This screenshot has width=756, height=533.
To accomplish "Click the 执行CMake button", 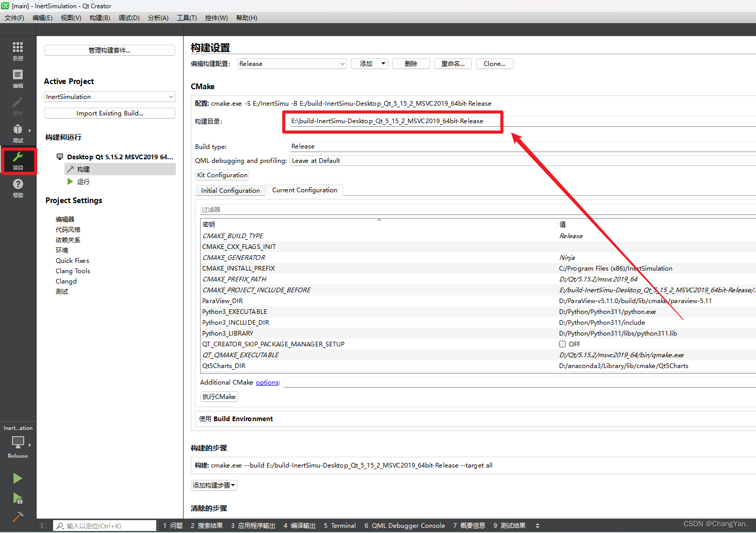I will [x=219, y=396].
